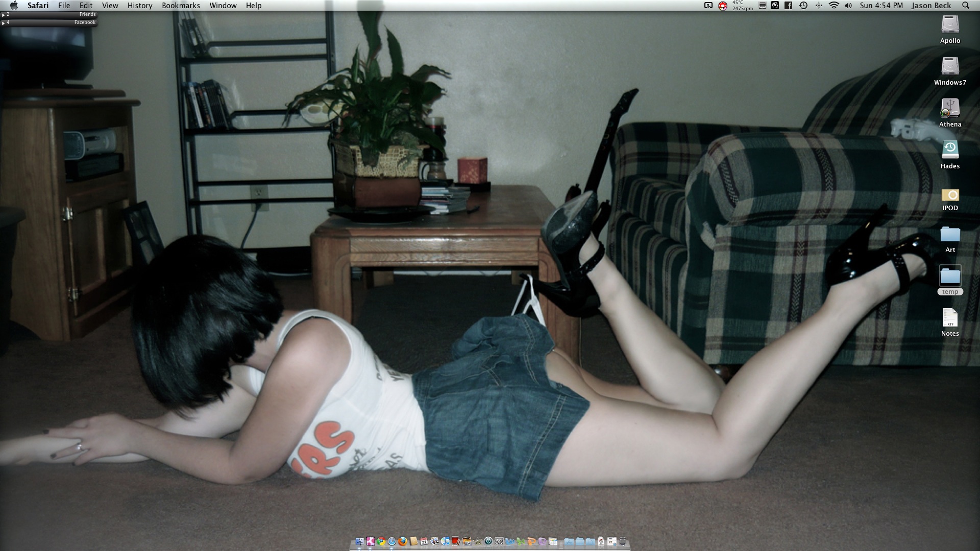Select the Windows7 drive on desktop
Screen dimensions: 980x551
[x=950, y=67]
